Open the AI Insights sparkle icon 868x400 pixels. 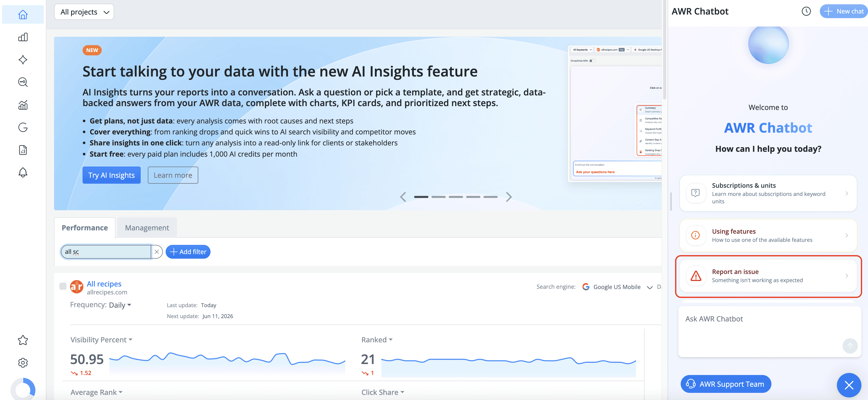23,60
